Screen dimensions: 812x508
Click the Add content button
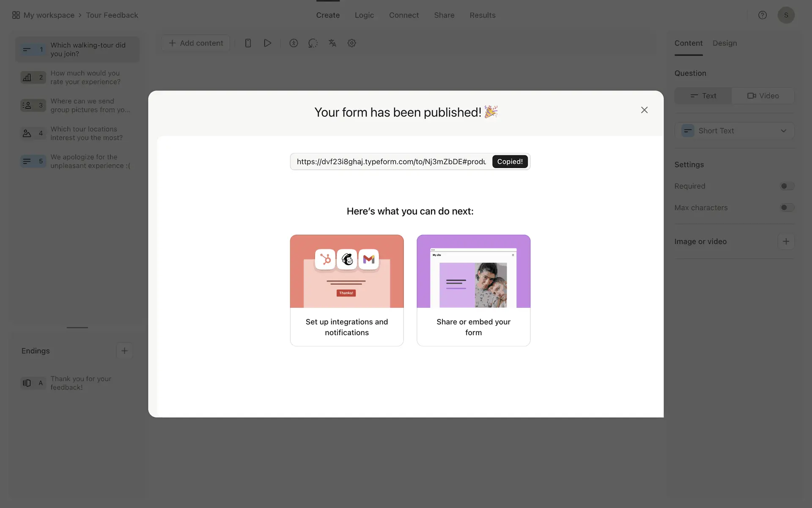coord(196,43)
